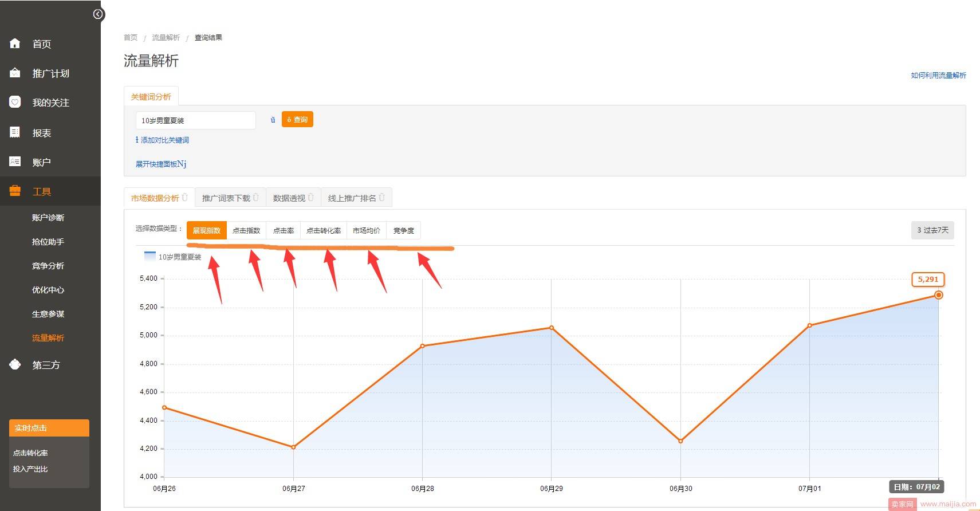Open 竞争分析 under tools
The width and height of the screenshot is (980, 511).
pyautogui.click(x=48, y=266)
